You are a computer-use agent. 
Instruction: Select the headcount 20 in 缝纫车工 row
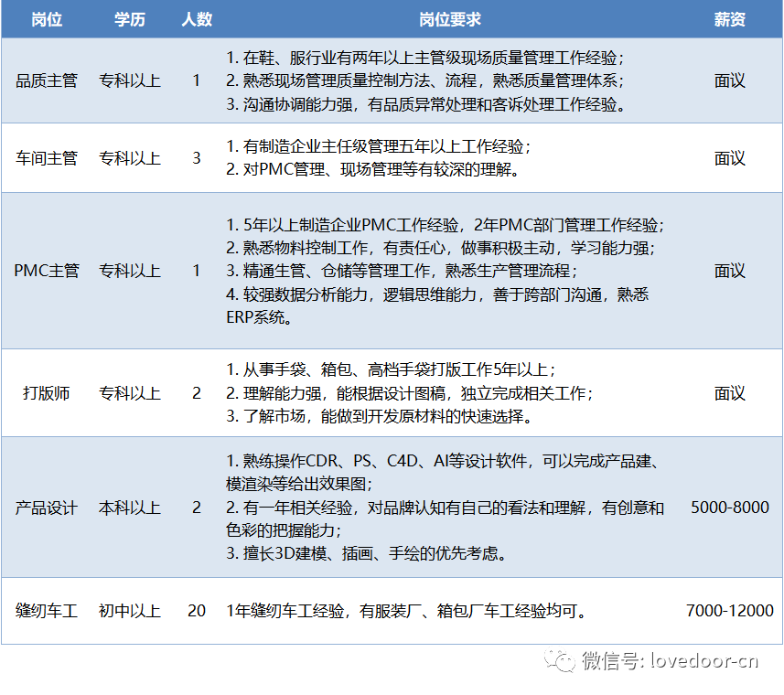coord(197,611)
